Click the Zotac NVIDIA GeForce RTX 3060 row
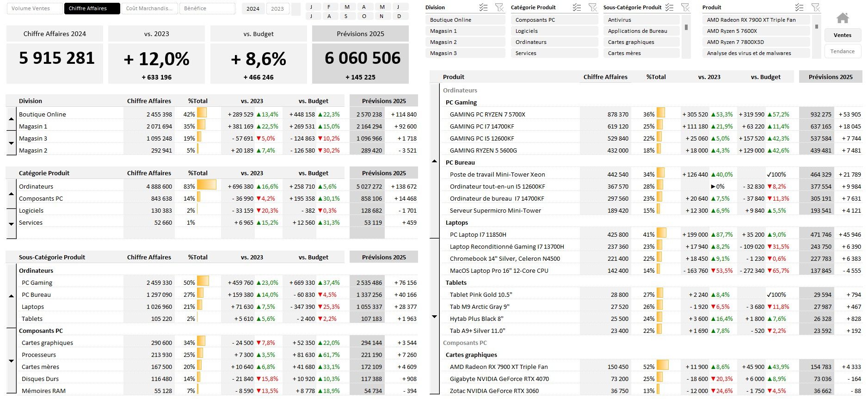Image resolution: width=868 pixels, height=399 pixels. coord(651,391)
